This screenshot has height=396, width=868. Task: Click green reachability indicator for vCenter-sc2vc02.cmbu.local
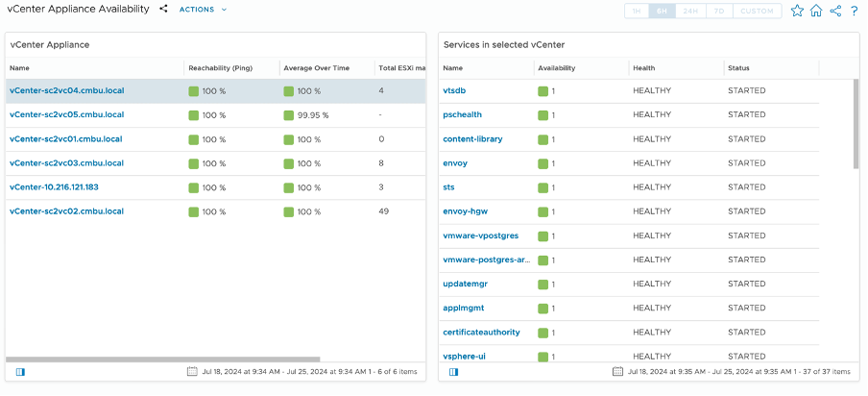194,211
